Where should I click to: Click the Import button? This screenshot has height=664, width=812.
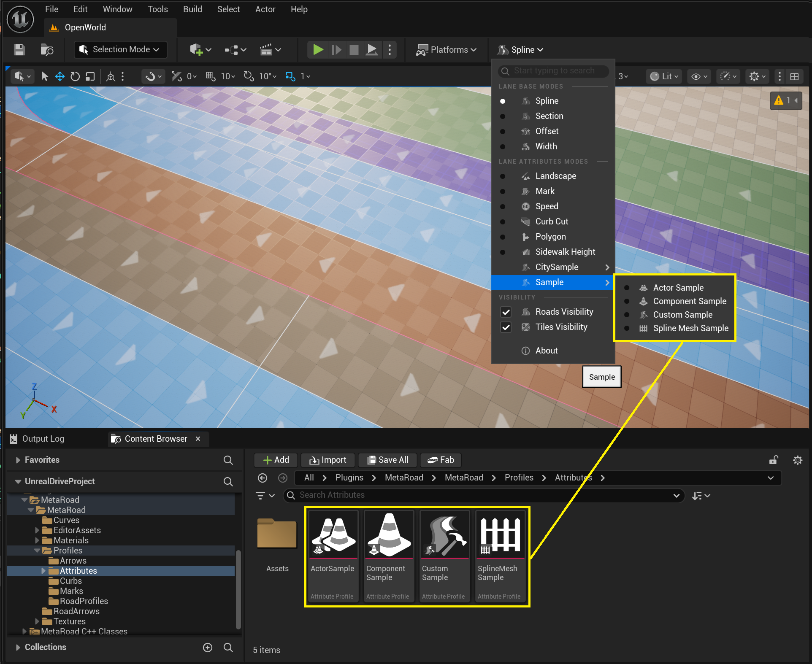(328, 460)
